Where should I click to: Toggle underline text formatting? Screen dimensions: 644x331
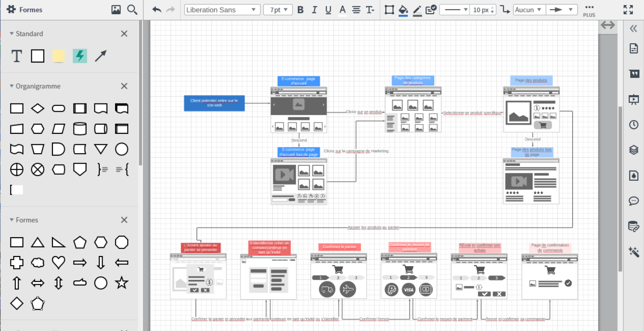[x=328, y=9]
